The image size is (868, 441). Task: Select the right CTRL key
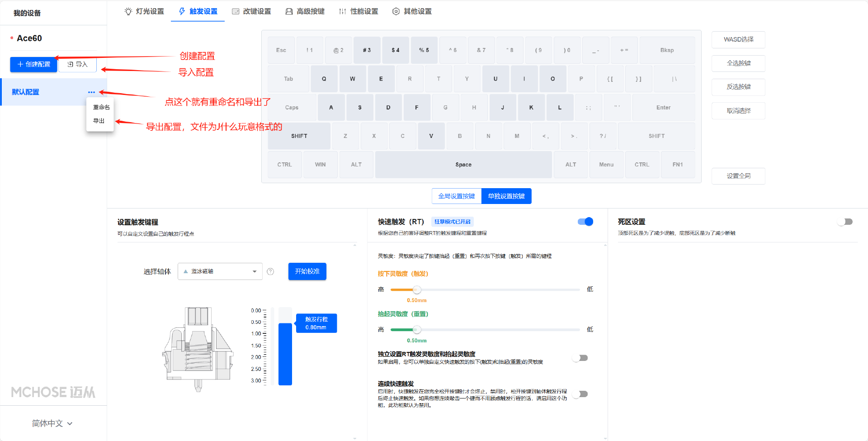[x=642, y=165]
